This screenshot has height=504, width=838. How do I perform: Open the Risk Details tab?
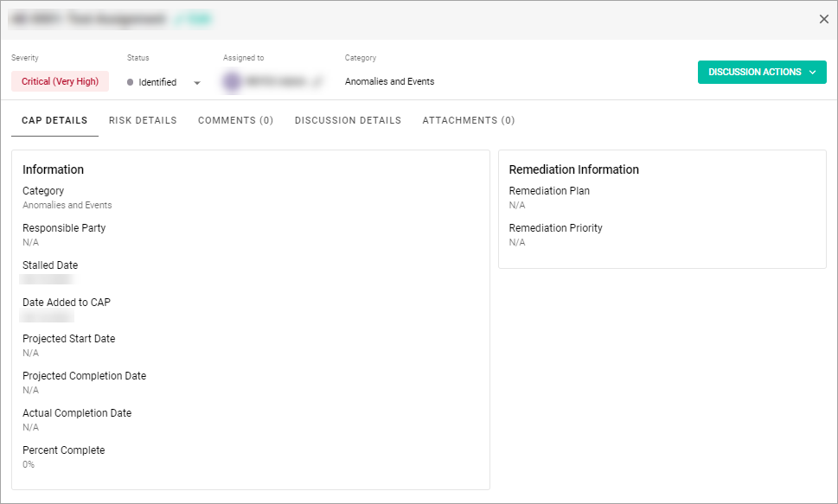pos(143,120)
